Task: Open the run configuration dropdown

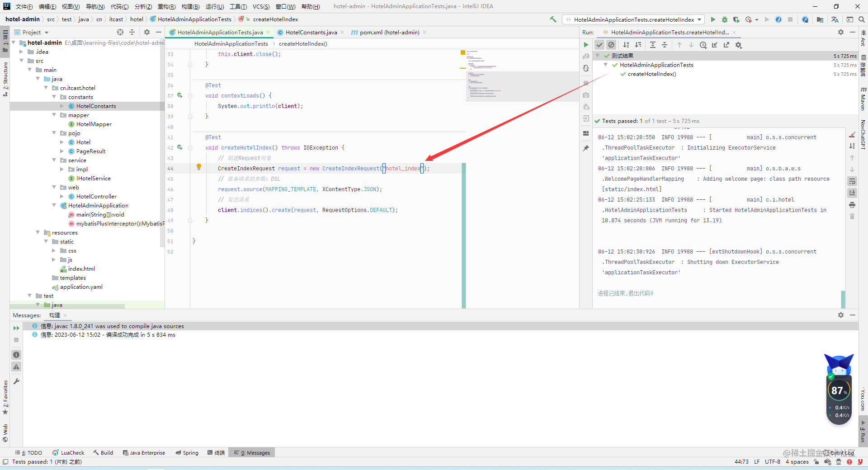Action: 634,19
